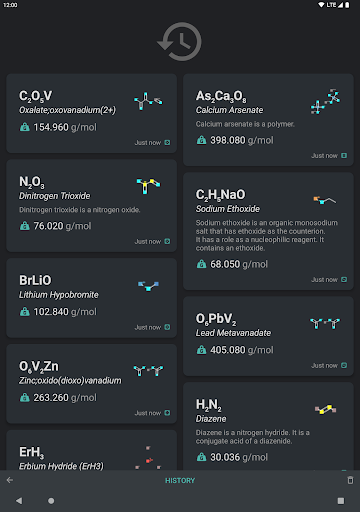Open the ErH3 Erbium Hydride entry
This screenshot has height=512, width=360.
pyautogui.click(x=91, y=450)
